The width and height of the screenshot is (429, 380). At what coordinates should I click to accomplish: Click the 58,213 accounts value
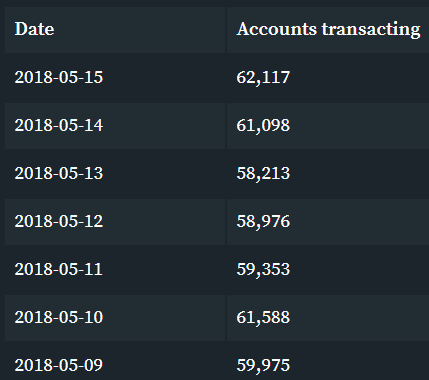pyautogui.click(x=263, y=173)
